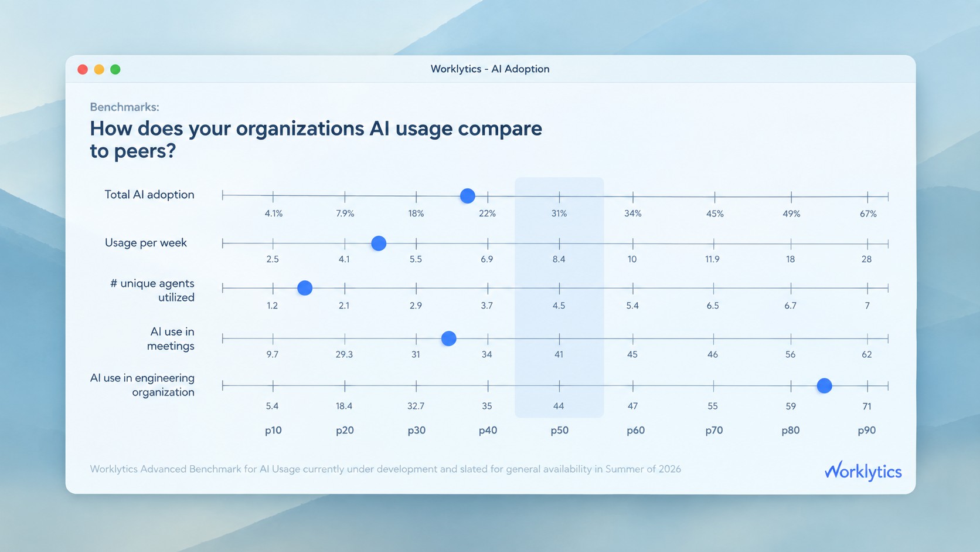The height and width of the screenshot is (552, 980).
Task: Click "AI use in engineering organization" label
Action: (x=142, y=385)
